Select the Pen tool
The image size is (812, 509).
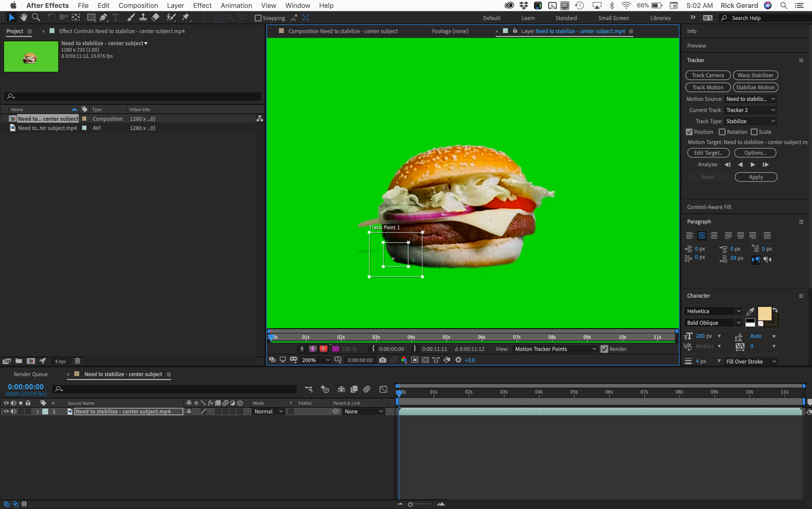coord(103,17)
